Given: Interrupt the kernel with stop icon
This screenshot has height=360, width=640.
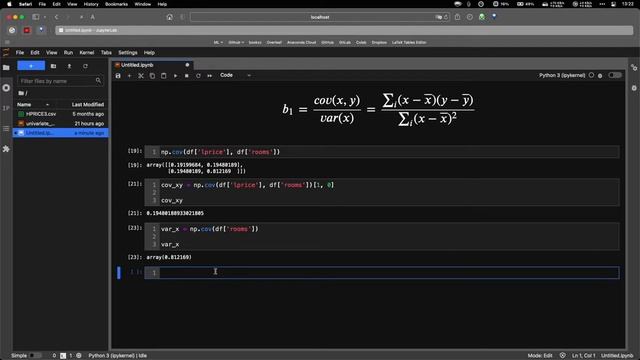Looking at the screenshot, I should pos(187,76).
